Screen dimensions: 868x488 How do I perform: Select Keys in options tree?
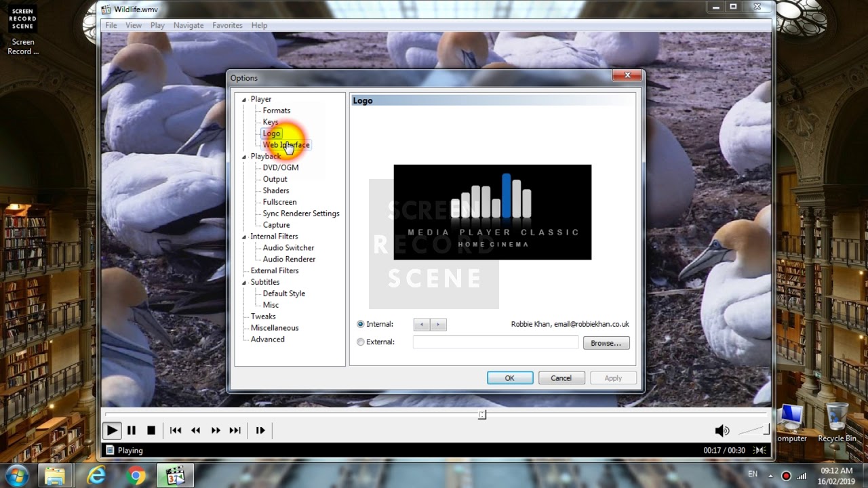(271, 122)
